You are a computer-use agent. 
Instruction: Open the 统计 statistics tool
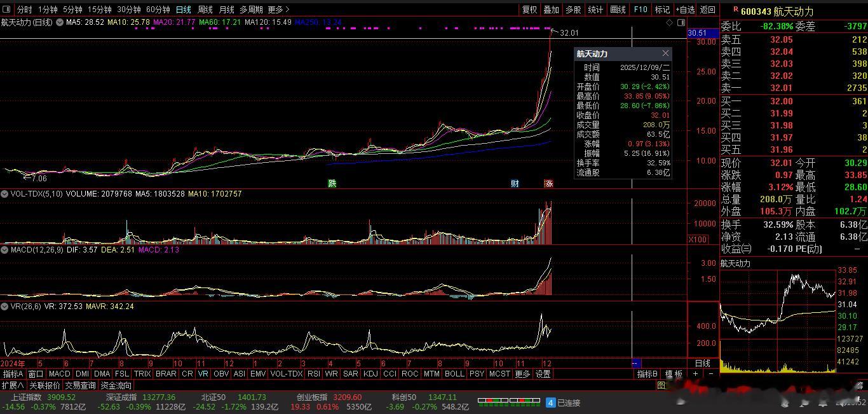(x=595, y=10)
